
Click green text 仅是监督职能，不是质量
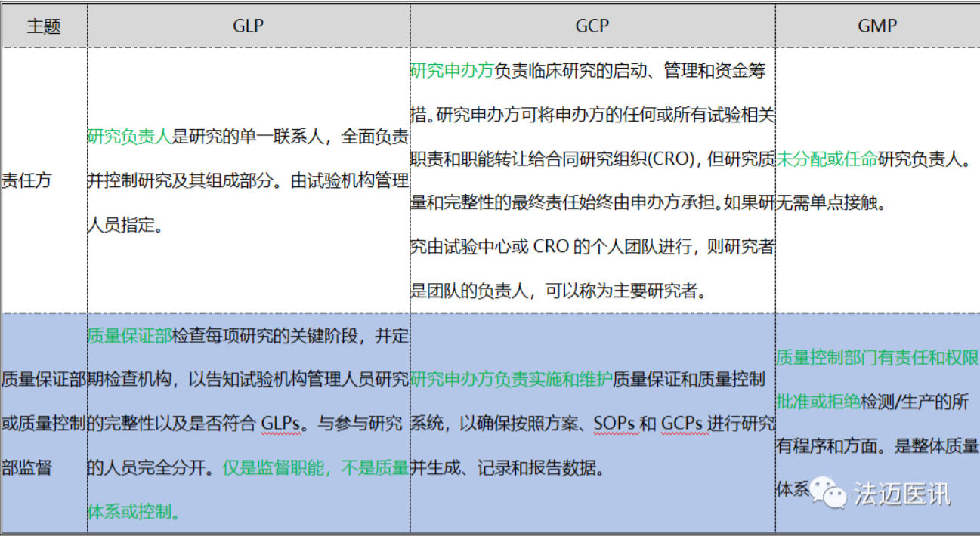[x=316, y=467]
